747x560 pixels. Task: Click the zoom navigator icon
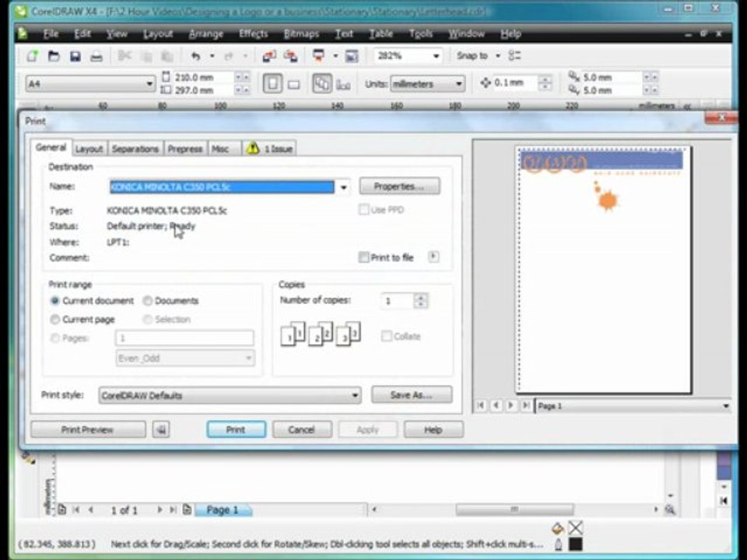(670, 510)
